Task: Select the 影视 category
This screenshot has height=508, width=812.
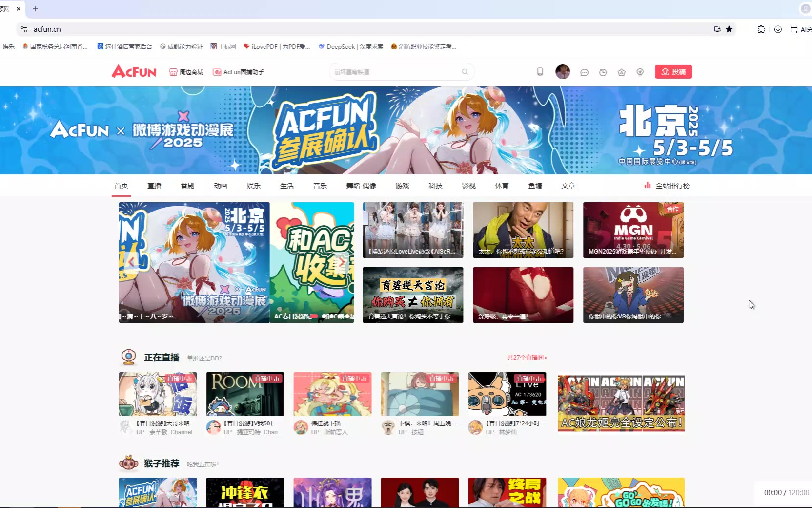Action: pyautogui.click(x=469, y=186)
